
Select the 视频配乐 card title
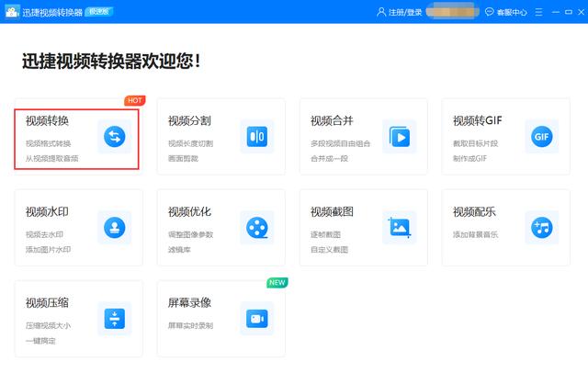[x=474, y=212]
